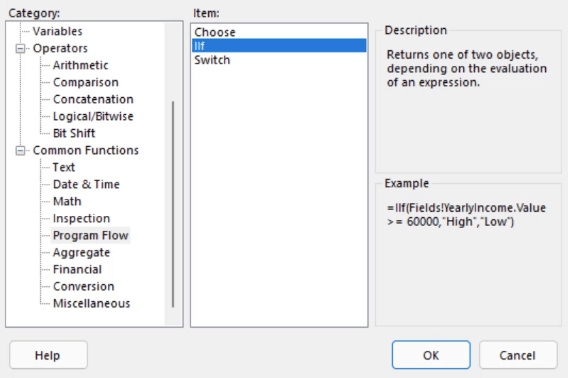This screenshot has width=568, height=378.
Task: Select the Aggregate functions category
Action: 81,253
